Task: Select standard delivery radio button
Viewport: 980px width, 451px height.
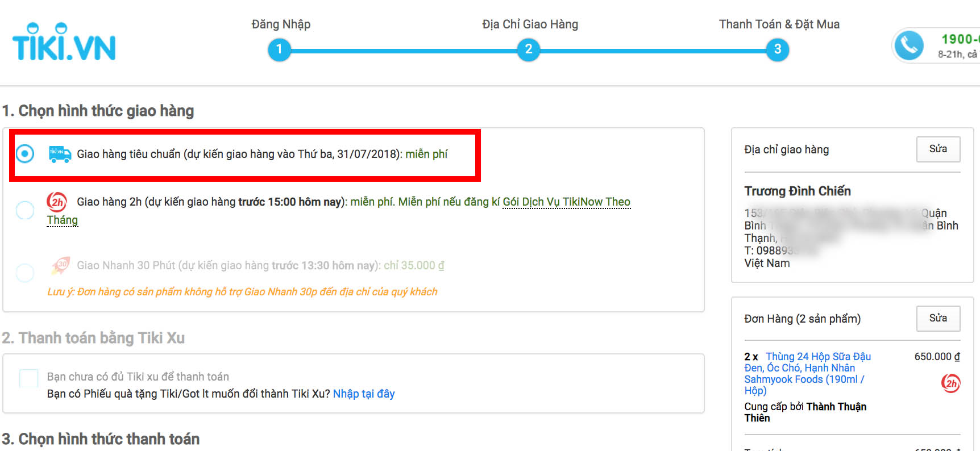Action: pyautogui.click(x=24, y=153)
